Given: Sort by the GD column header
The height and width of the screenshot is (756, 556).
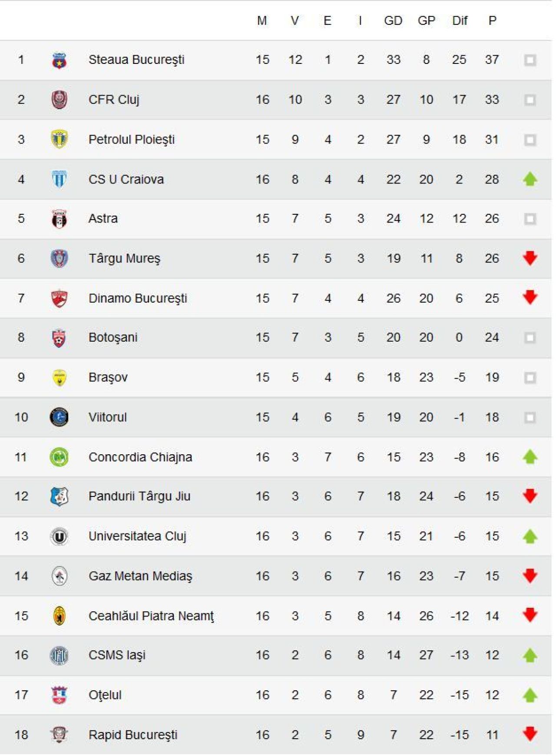Looking at the screenshot, I should [393, 21].
